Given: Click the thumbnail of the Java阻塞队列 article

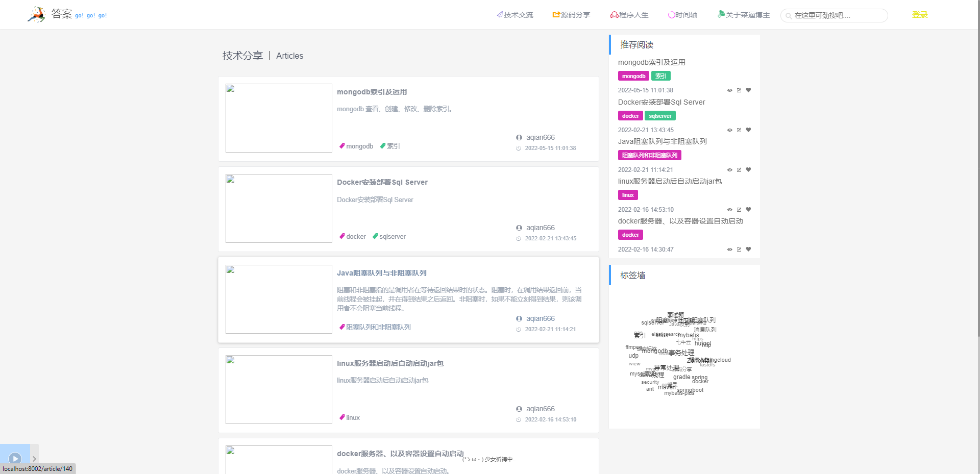Looking at the screenshot, I should pyautogui.click(x=279, y=299).
